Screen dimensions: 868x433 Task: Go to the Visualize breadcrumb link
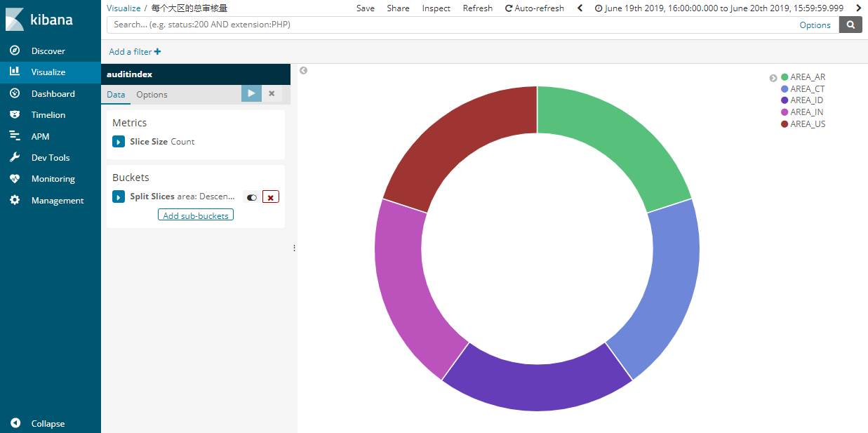(123, 8)
